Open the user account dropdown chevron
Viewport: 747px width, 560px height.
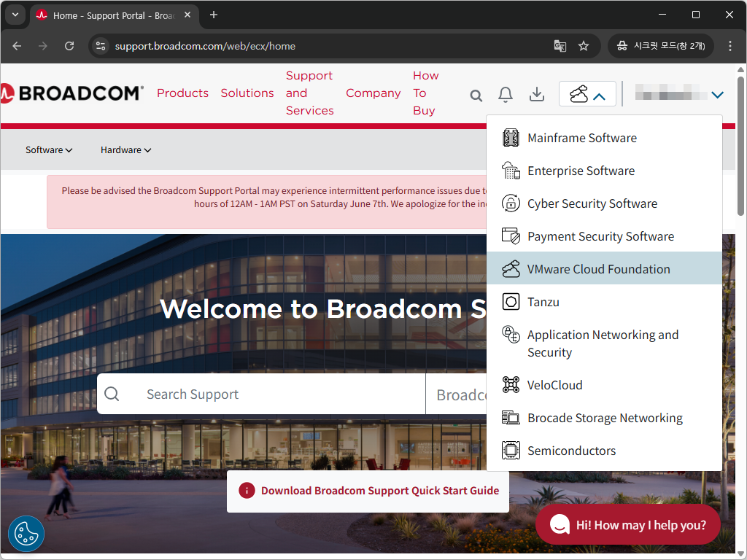point(717,95)
